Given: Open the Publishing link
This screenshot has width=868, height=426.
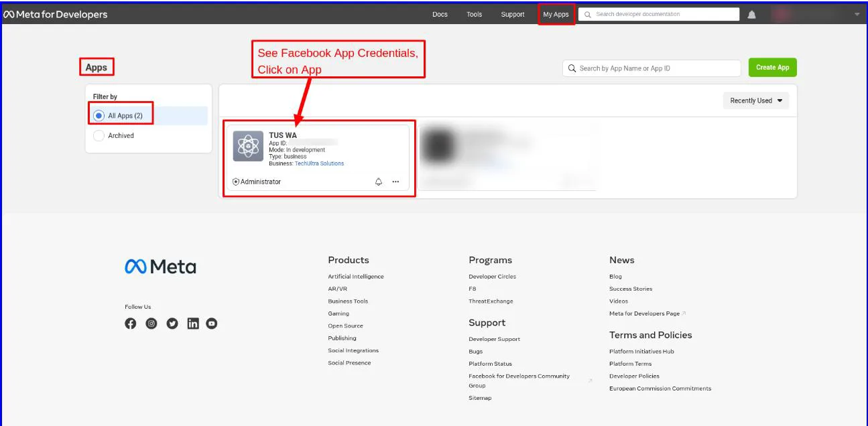Looking at the screenshot, I should point(342,338).
